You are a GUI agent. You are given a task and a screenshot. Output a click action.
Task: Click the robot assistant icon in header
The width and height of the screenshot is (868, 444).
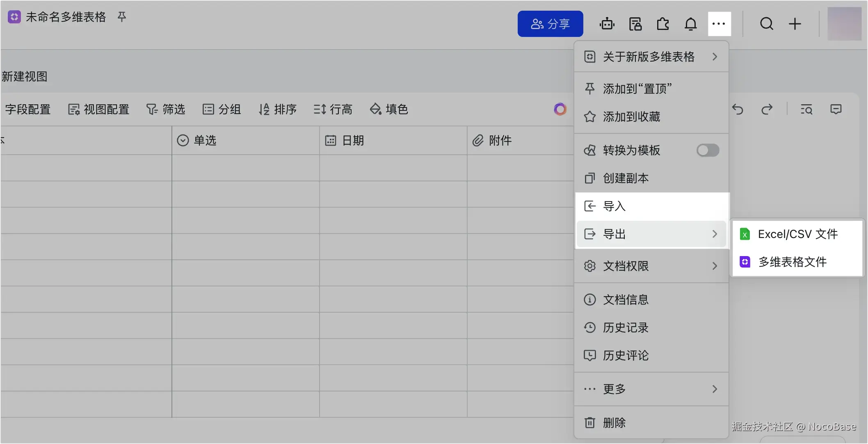607,24
